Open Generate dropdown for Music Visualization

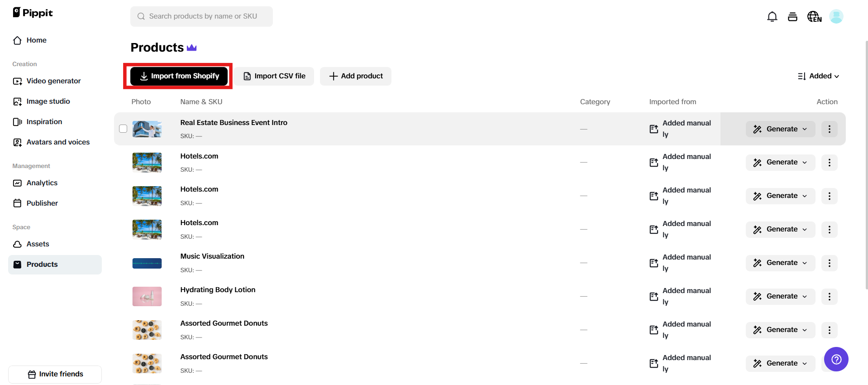coord(780,263)
